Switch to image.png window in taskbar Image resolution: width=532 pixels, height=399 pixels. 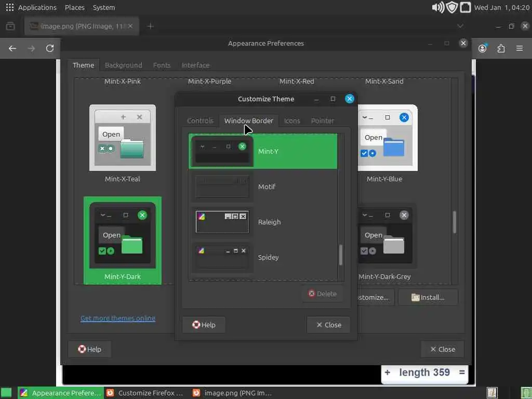coord(232,393)
